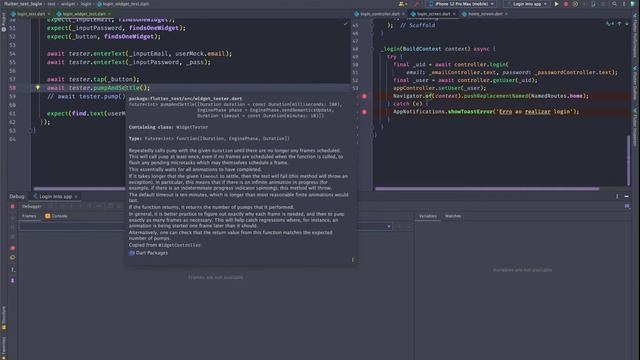Screen dimensions: 640x360
Task: Open the device selector iPhone 12 Pro Max
Action: pos(462,4)
